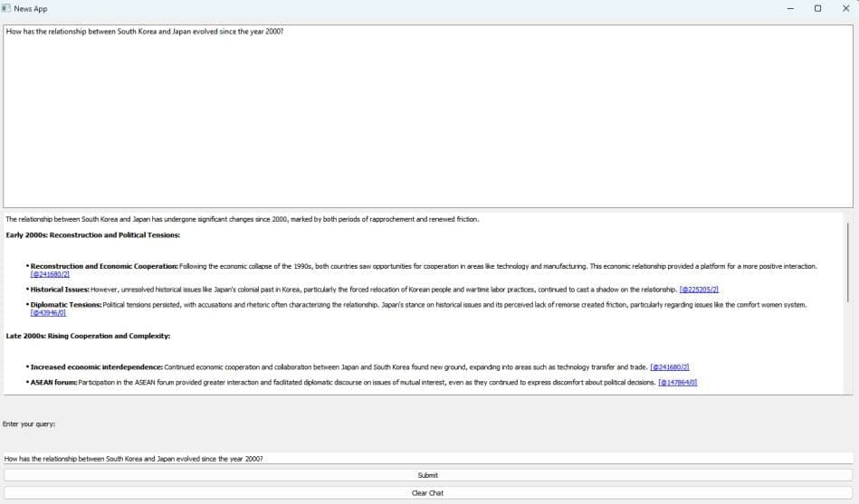This screenshot has width=859, height=504.
Task: Click the News App title bar text
Action: point(31,8)
